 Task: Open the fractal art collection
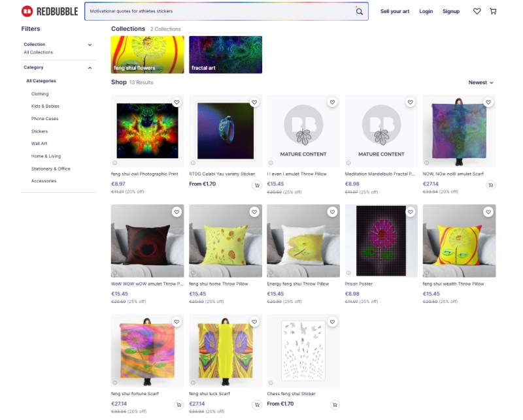(x=226, y=55)
